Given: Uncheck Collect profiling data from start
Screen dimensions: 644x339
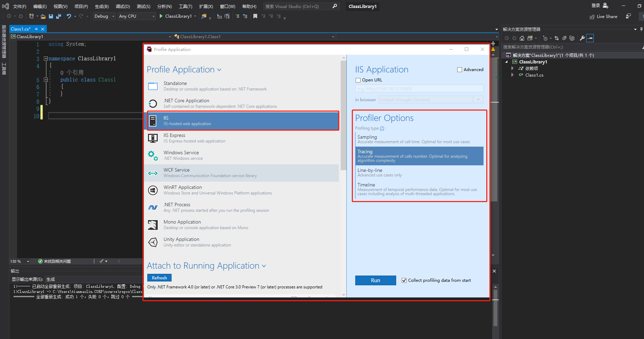Looking at the screenshot, I should (404, 280).
